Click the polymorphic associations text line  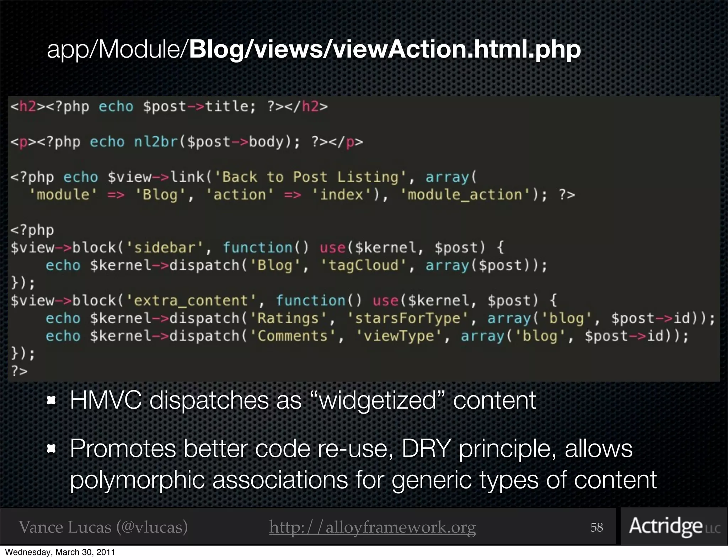(x=363, y=480)
